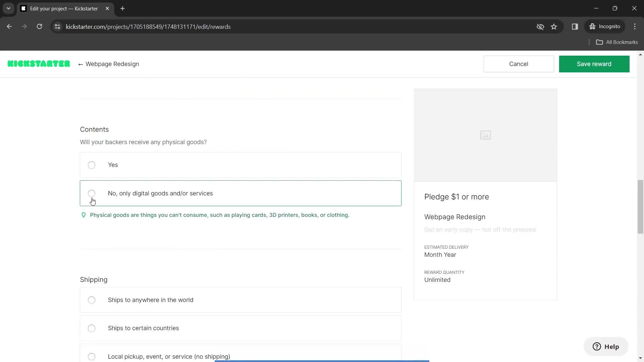Select No only digital goods radio button
This screenshot has width=644, height=362.
(92, 194)
